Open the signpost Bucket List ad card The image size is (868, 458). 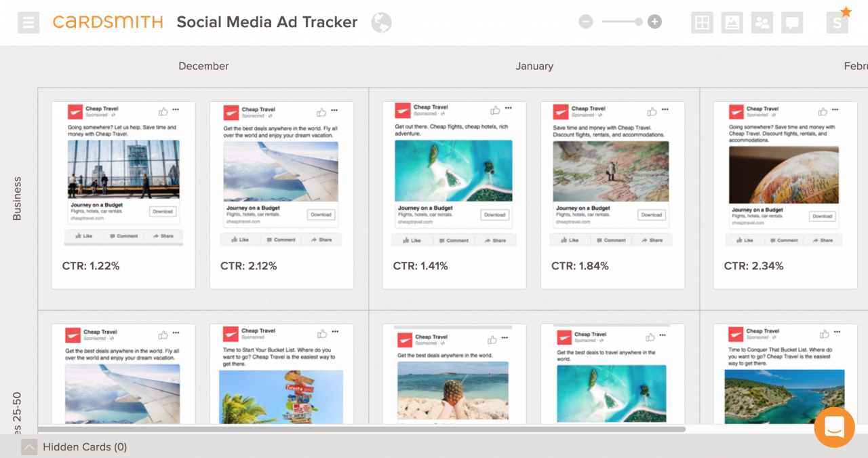(281, 374)
